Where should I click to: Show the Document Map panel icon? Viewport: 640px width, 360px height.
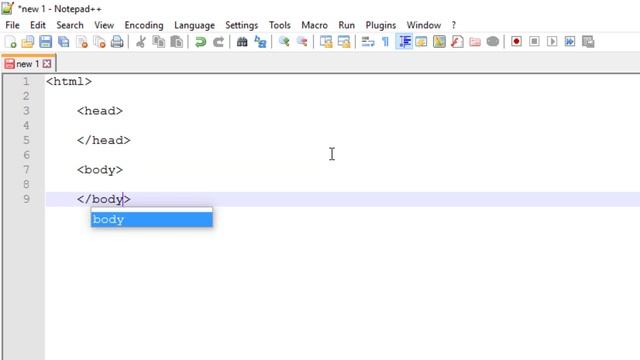click(x=439, y=42)
